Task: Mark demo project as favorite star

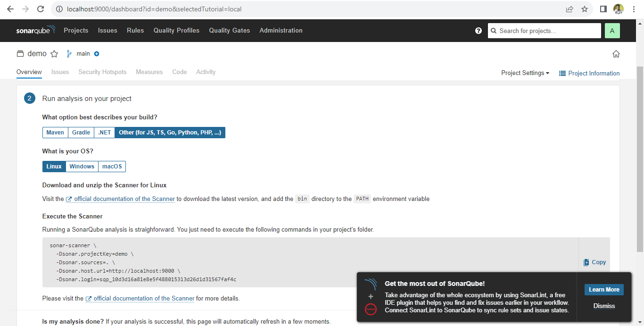Action: (54, 54)
